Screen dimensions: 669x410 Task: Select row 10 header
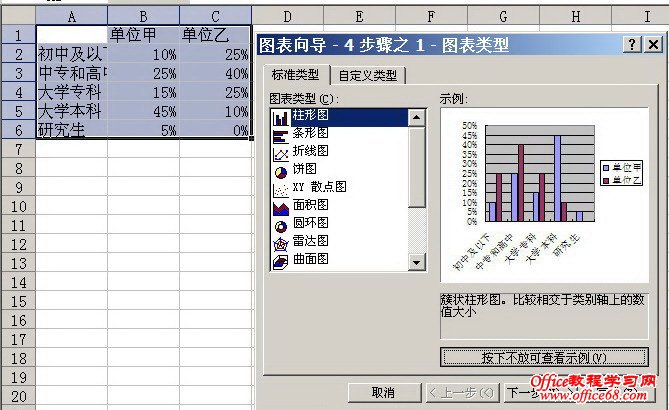[18, 206]
